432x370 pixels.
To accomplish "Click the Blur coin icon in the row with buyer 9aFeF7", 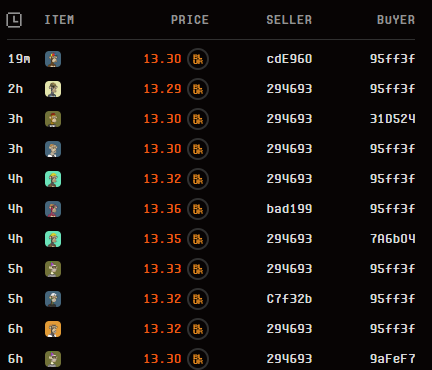I will (x=198, y=359).
